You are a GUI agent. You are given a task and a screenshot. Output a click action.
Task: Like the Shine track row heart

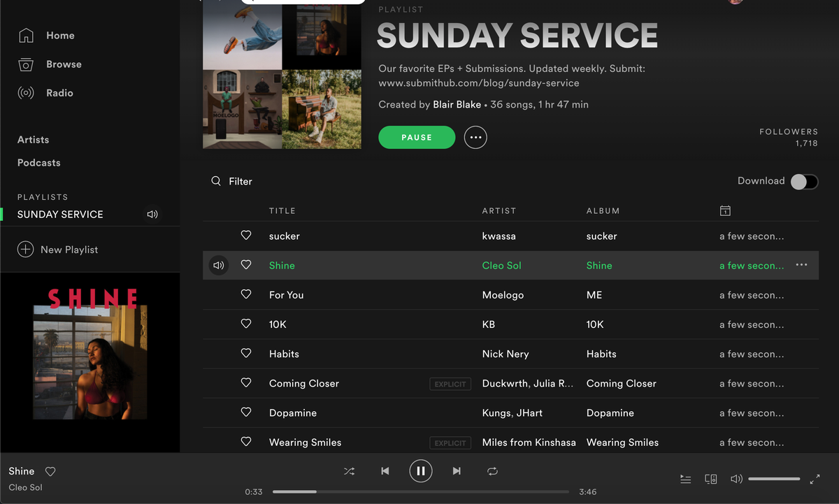point(246,265)
